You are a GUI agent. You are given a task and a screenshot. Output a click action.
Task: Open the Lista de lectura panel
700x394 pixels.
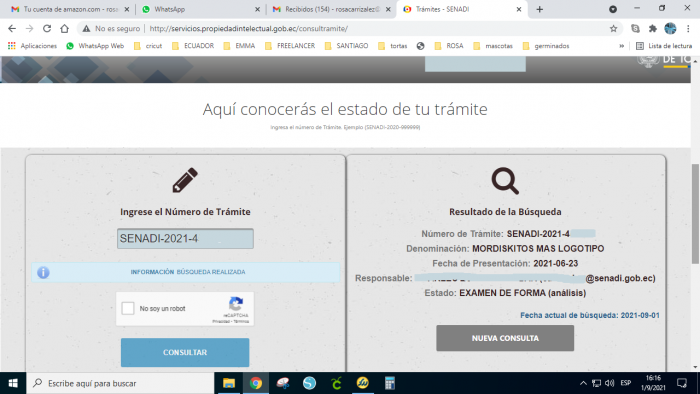[664, 46]
